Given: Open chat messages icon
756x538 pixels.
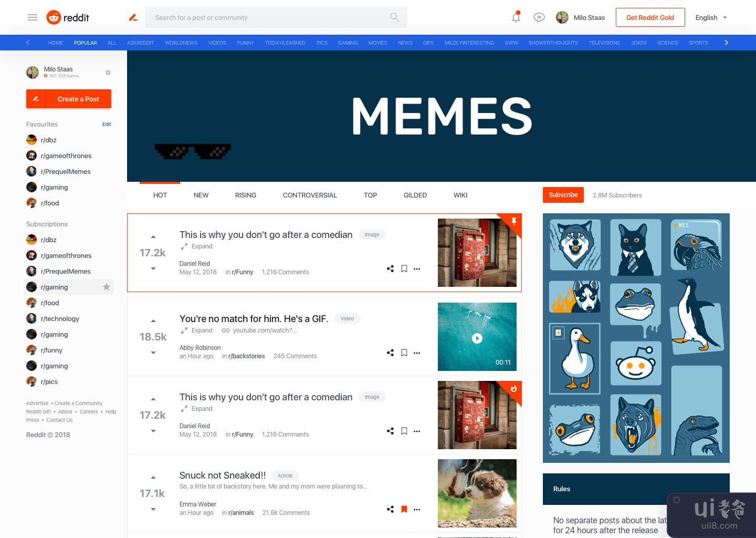Looking at the screenshot, I should 539,17.
